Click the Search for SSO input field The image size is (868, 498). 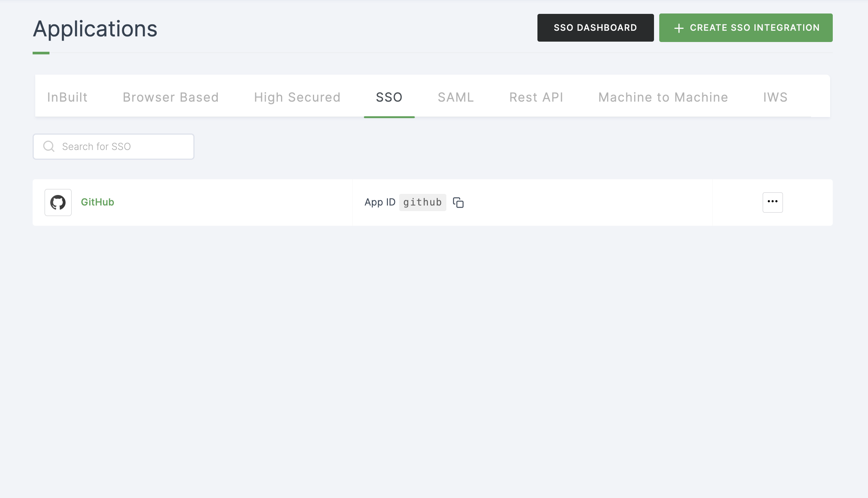(113, 146)
